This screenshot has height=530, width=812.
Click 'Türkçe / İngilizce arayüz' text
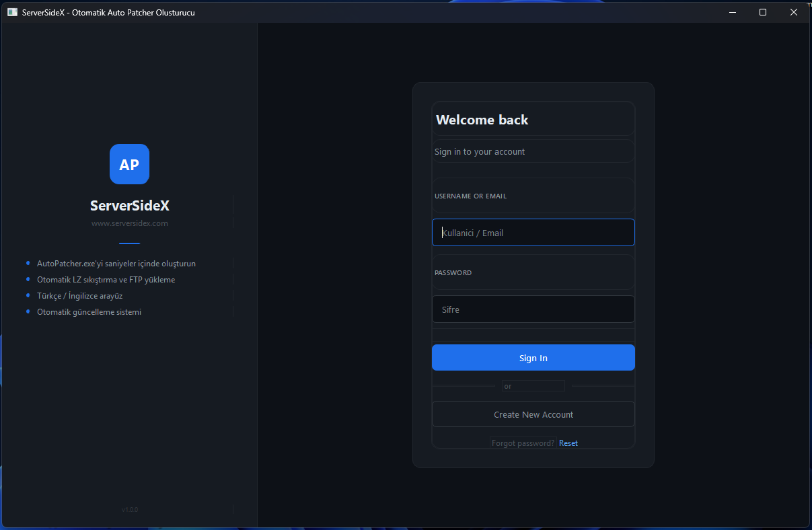80,296
